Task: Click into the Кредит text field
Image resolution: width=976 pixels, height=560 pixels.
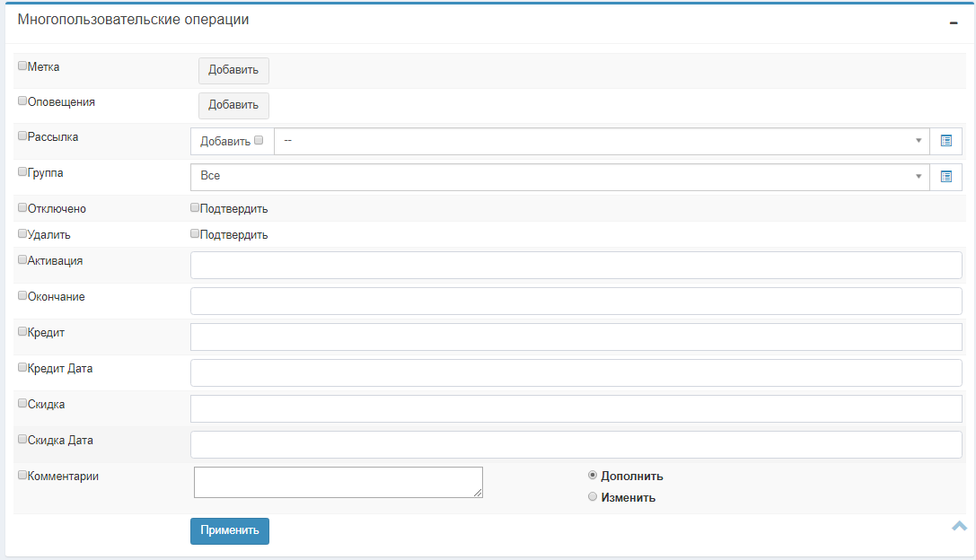Action: click(x=576, y=337)
